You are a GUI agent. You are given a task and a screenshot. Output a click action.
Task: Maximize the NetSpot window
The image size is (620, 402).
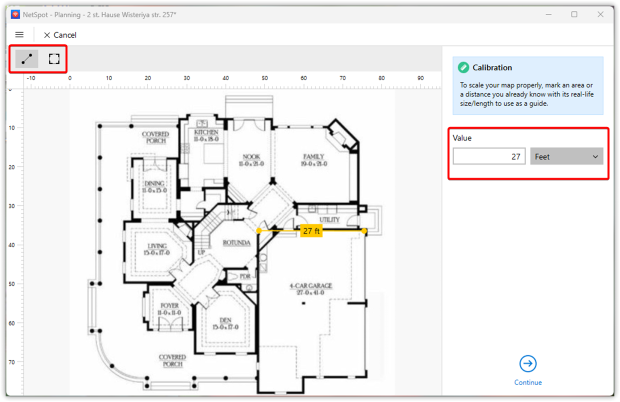coord(574,14)
